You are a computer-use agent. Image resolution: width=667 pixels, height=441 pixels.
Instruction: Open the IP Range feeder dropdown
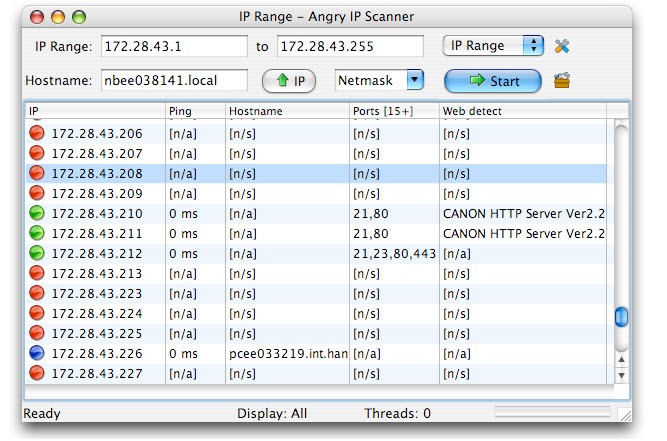tap(493, 46)
